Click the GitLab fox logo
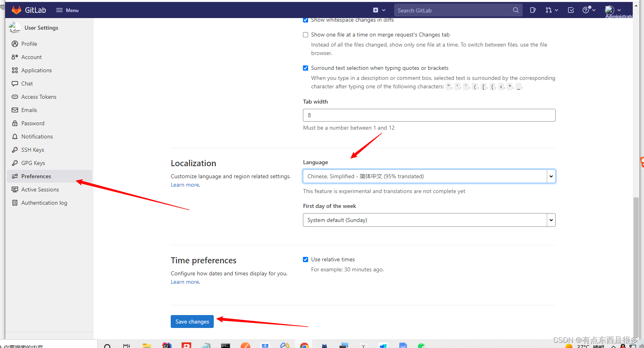The height and width of the screenshot is (348, 644). pyautogui.click(x=16, y=10)
